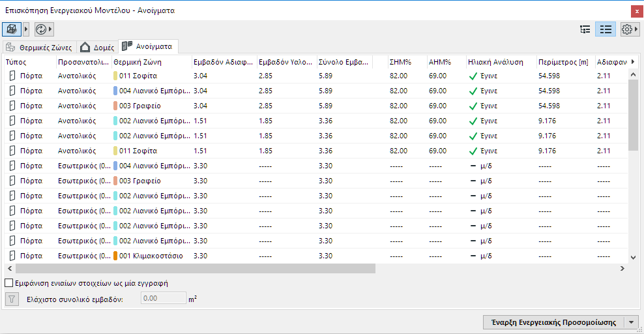This screenshot has height=334, width=644.
Task: Select the flat list view icon
Action: click(606, 29)
